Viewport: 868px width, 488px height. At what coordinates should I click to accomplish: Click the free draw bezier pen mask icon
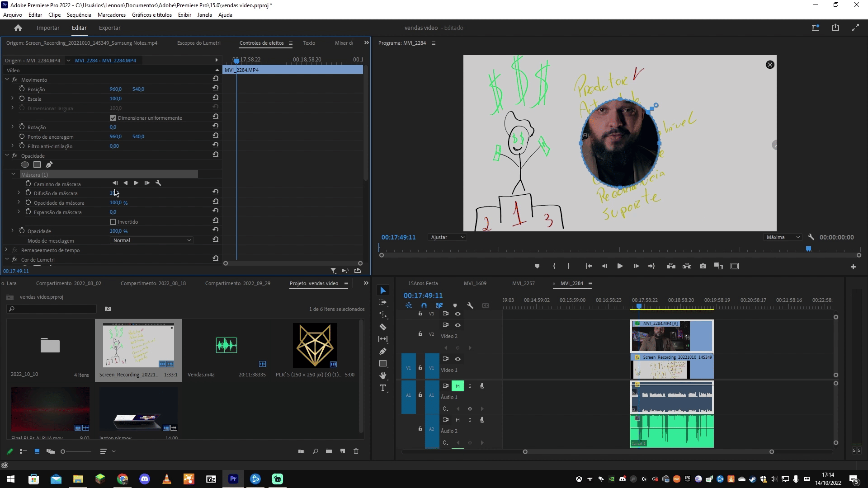point(49,165)
